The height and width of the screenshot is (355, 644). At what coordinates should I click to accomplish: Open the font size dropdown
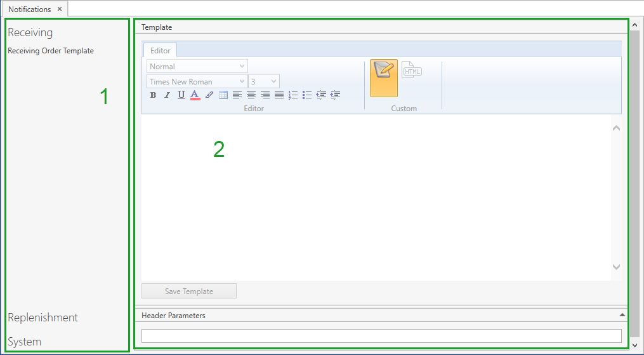coord(264,81)
